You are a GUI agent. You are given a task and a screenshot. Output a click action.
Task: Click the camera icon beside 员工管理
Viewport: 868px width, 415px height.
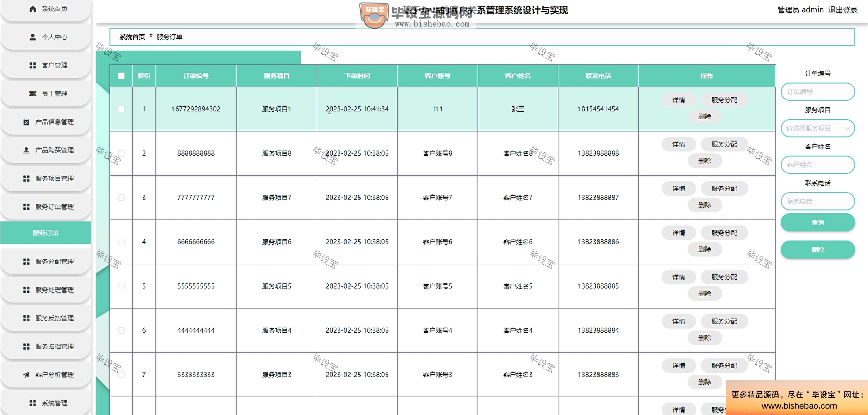click(x=32, y=94)
